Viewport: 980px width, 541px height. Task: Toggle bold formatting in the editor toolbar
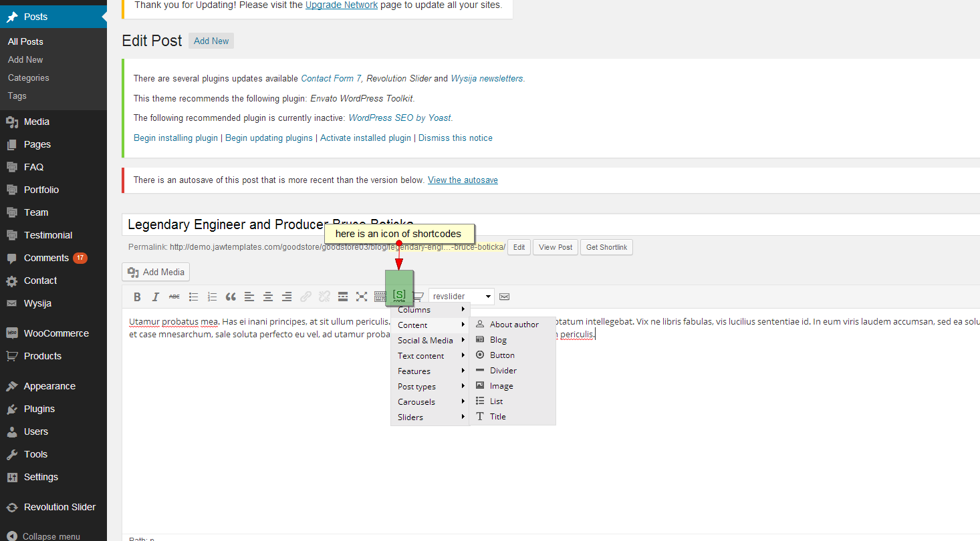coord(137,297)
